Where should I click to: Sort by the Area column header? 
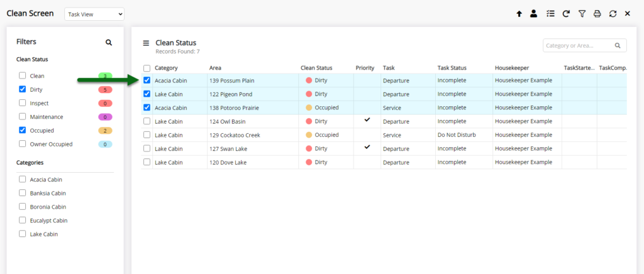tap(215, 68)
